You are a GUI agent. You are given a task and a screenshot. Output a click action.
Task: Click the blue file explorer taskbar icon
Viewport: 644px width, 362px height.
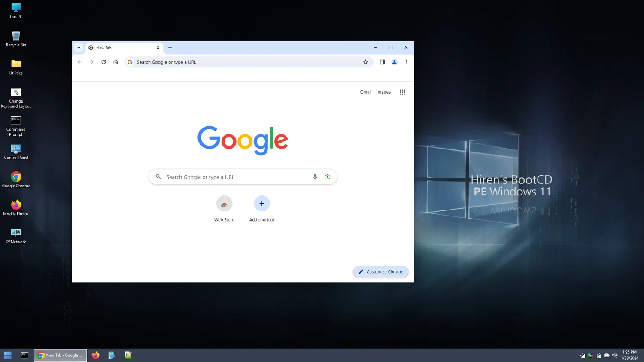click(112, 355)
